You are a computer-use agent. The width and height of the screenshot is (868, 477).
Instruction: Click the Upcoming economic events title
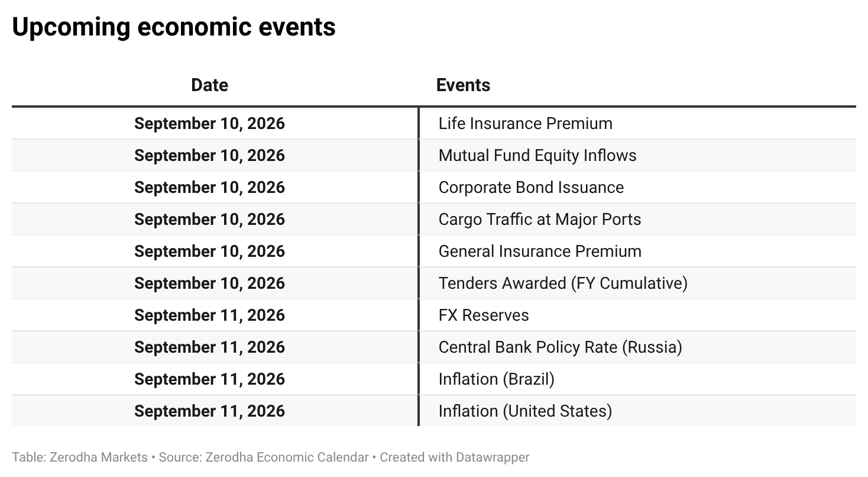(174, 27)
